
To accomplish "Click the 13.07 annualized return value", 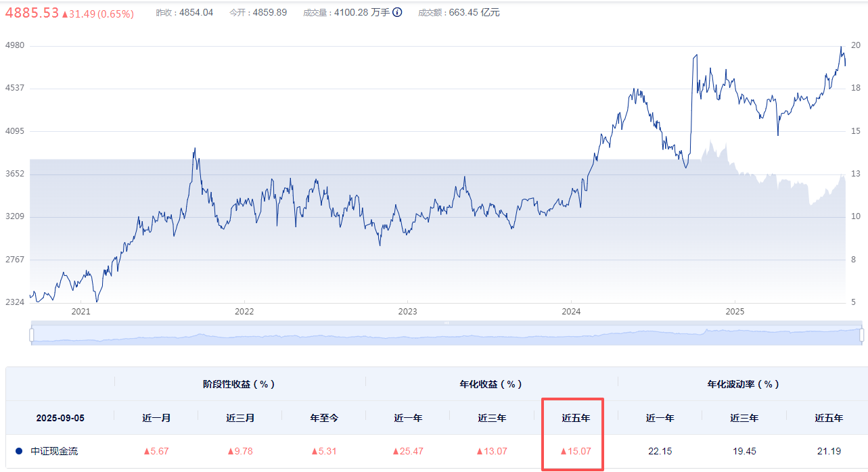I will click(492, 451).
